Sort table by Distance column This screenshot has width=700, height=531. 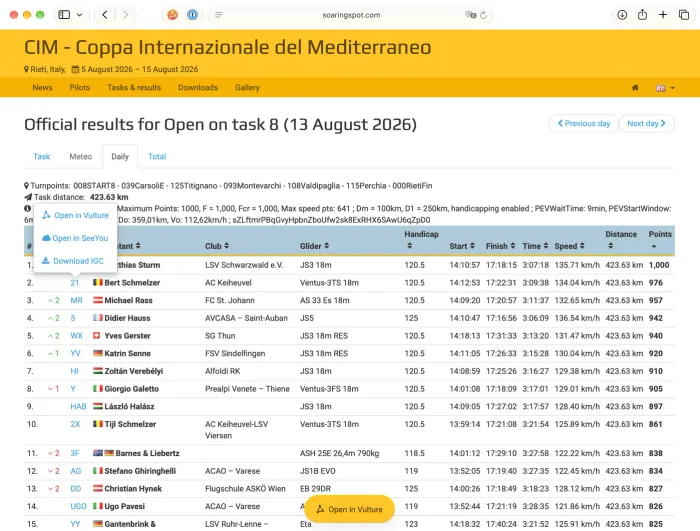621,240
